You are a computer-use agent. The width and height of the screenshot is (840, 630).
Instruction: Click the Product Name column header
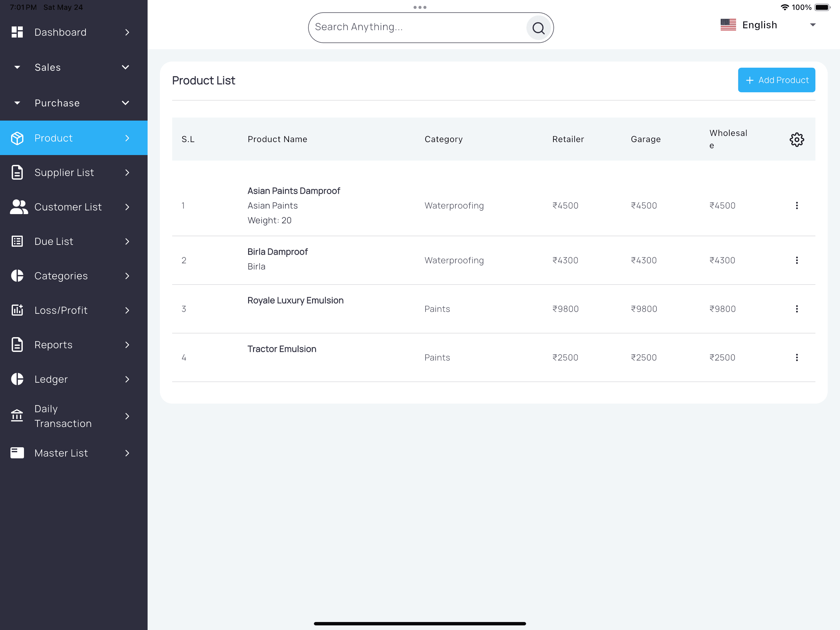[x=277, y=139]
